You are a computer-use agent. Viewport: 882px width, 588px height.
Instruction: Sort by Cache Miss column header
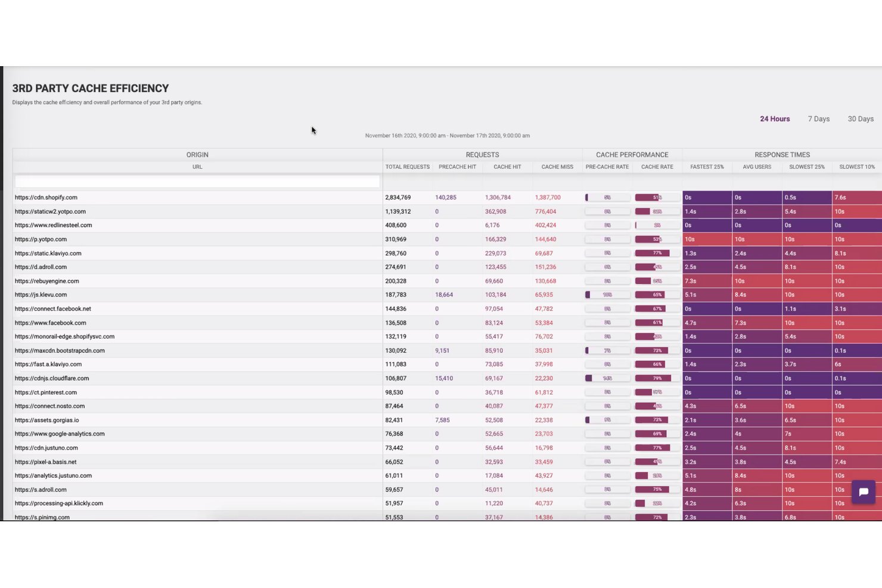[x=557, y=167]
